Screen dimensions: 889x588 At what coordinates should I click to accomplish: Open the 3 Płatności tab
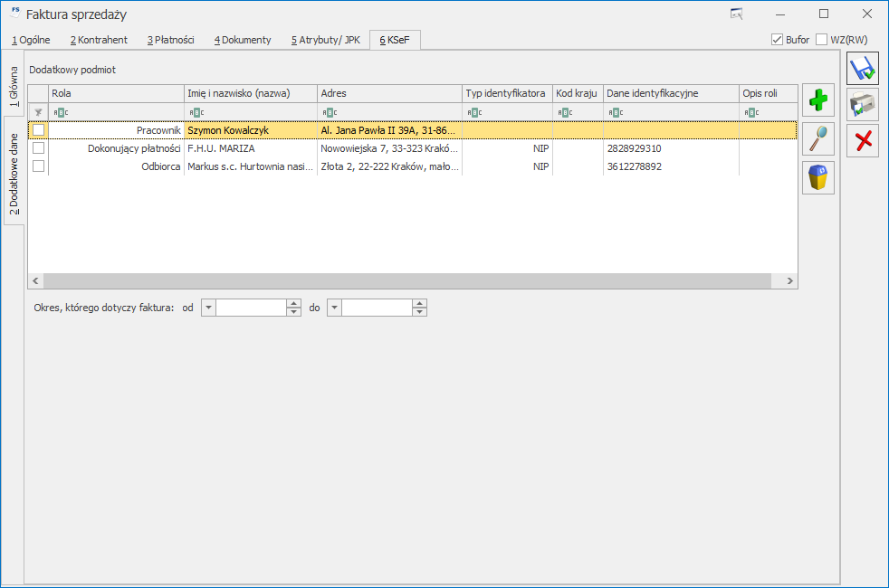coord(171,40)
